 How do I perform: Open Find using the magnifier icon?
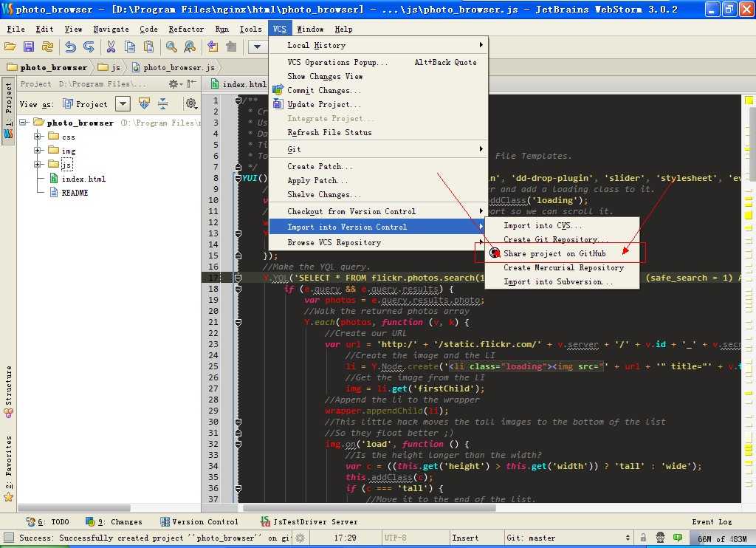[x=171, y=47]
